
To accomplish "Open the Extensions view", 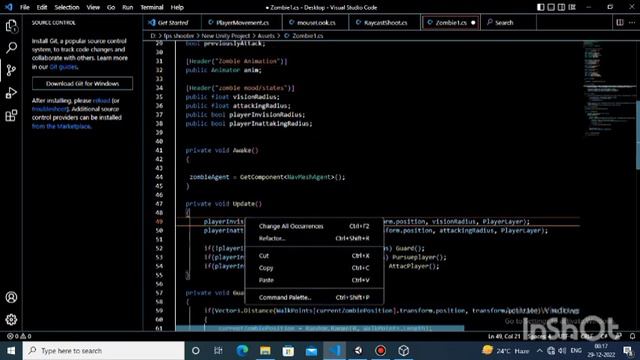I will (11, 116).
